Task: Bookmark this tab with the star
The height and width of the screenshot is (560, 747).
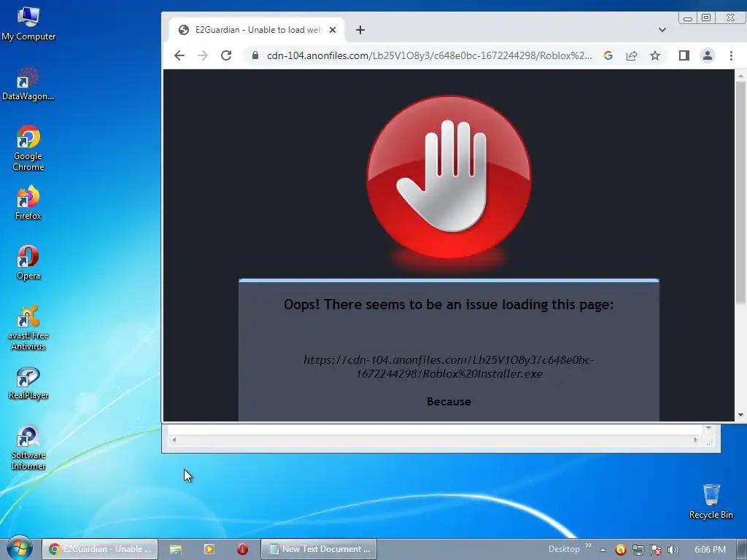Action: coord(655,55)
